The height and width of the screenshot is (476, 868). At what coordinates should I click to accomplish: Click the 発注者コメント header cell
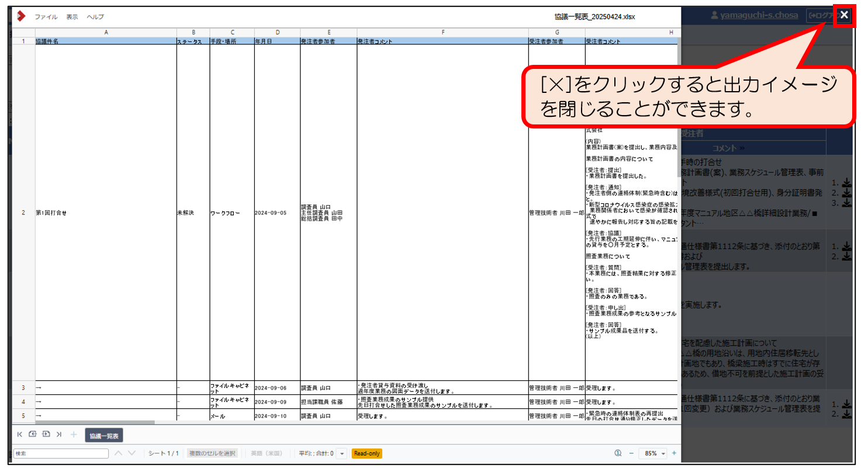tap(442, 41)
